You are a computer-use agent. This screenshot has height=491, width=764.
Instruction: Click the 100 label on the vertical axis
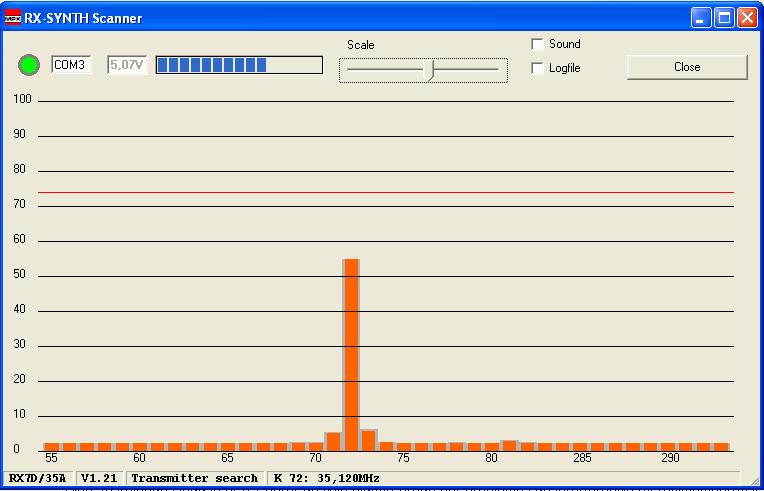pos(22,99)
